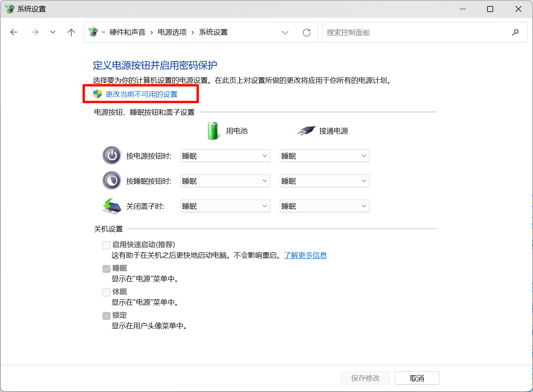This screenshot has width=533, height=392.
Task: Click the laptop lid icon
Action: tap(112, 206)
